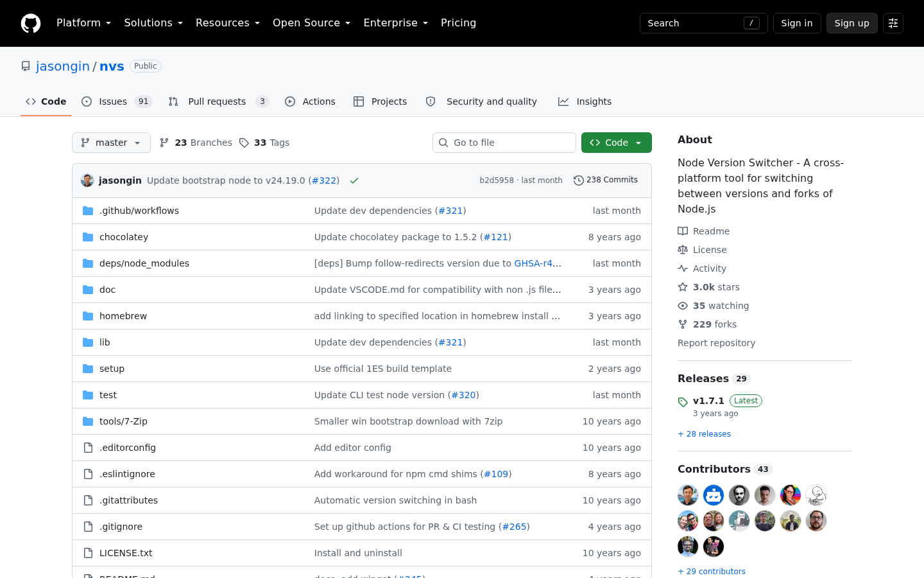This screenshot has height=578, width=924.
Task: Click jasongin's avatar in the commit bar
Action: tap(87, 180)
